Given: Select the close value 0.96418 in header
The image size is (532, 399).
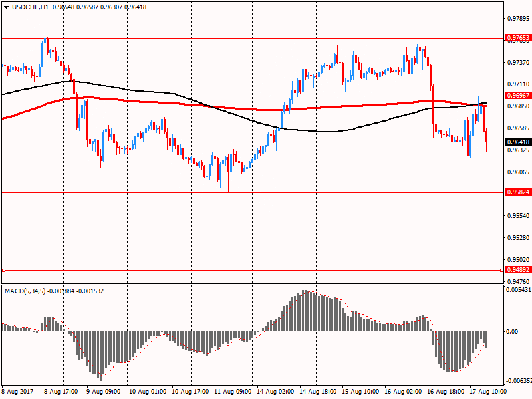Looking at the screenshot, I should coord(136,7).
